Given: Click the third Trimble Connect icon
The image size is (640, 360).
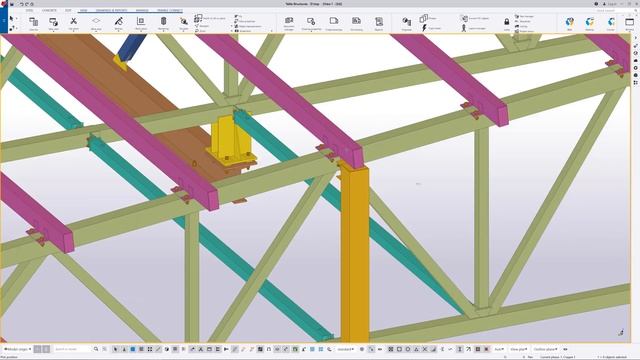Looking at the screenshot, I should 611,23.
